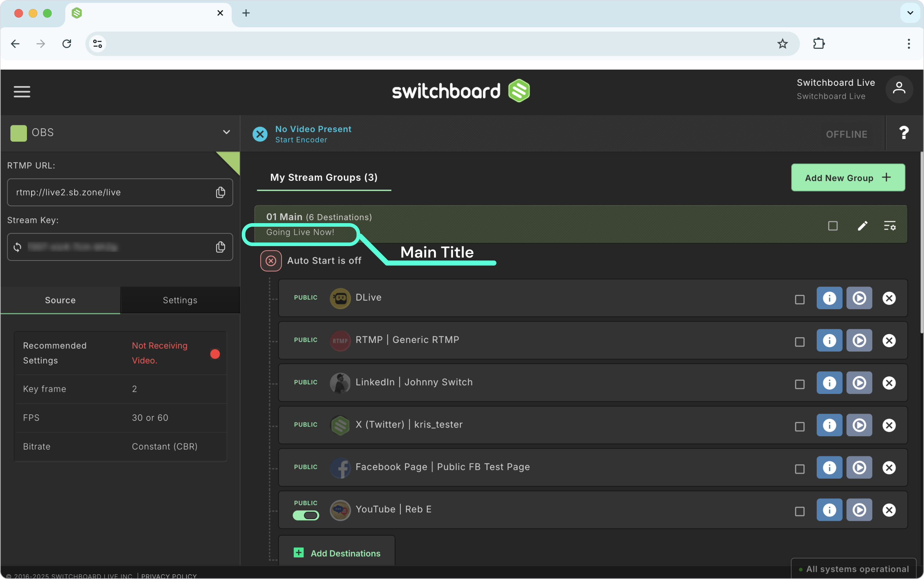924x579 pixels.
Task: Open a new browser tab
Action: coord(246,13)
